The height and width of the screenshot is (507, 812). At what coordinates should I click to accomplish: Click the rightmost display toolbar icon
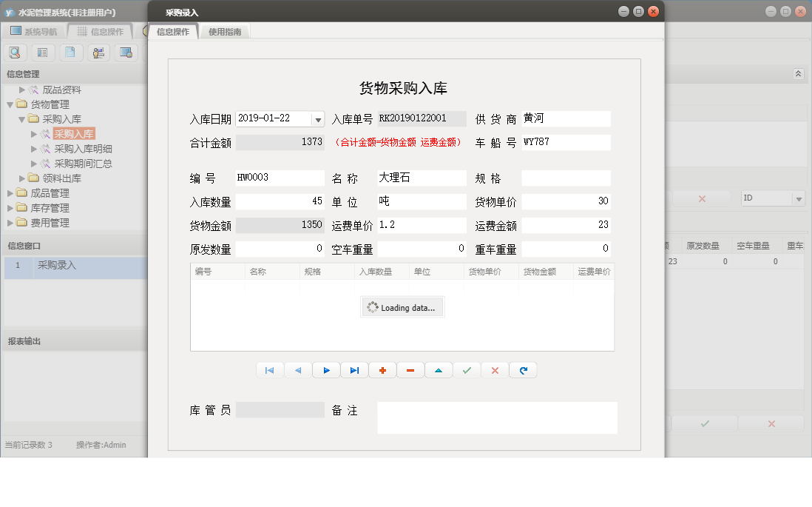125,53
